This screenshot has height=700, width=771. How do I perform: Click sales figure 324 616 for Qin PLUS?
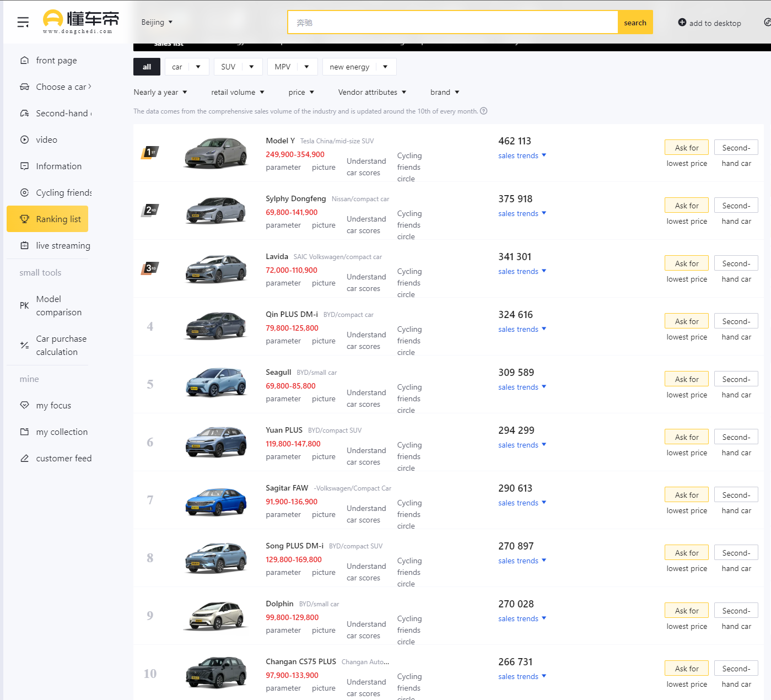(x=515, y=314)
